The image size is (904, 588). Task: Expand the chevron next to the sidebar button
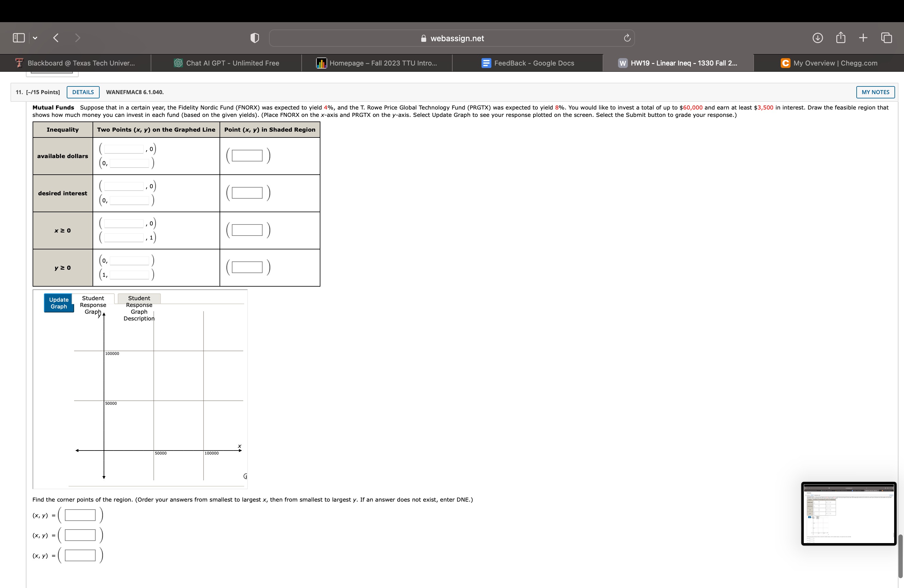[x=34, y=38]
